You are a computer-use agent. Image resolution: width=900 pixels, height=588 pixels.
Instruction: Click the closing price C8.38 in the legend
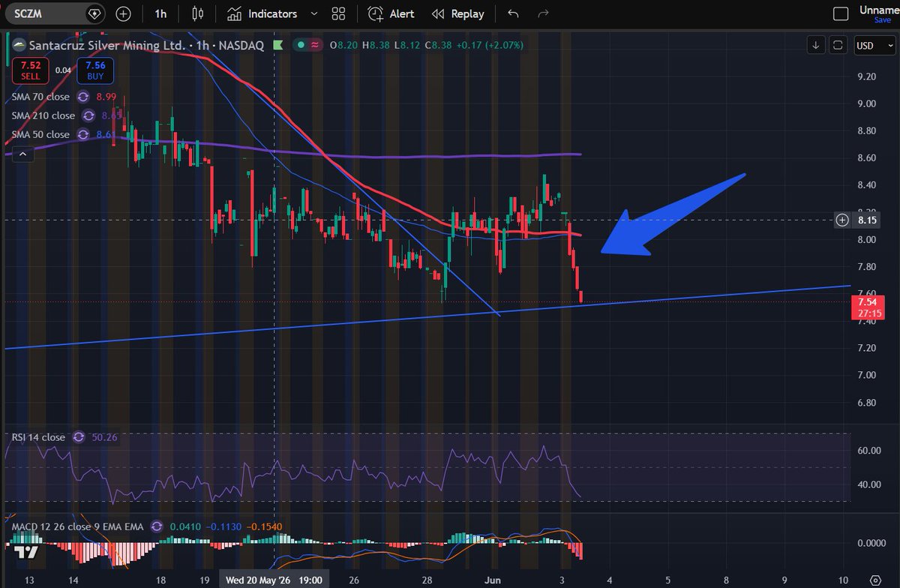tap(438, 45)
